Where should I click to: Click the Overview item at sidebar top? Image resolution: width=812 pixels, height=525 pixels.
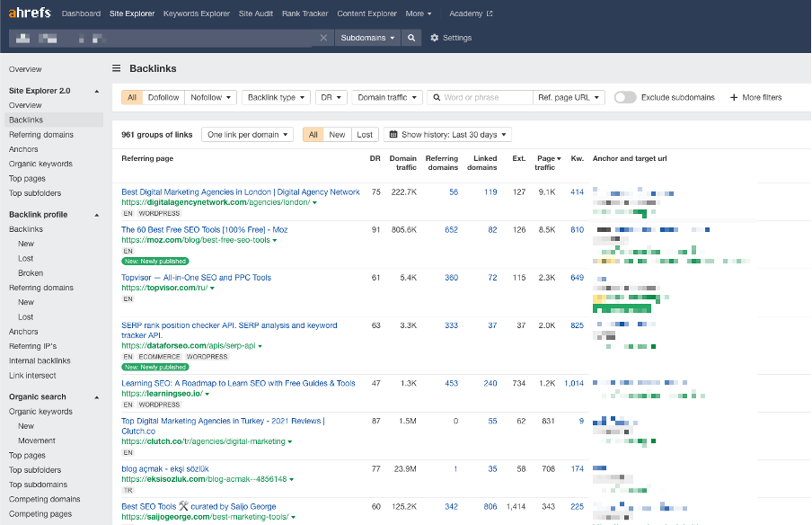pos(25,69)
